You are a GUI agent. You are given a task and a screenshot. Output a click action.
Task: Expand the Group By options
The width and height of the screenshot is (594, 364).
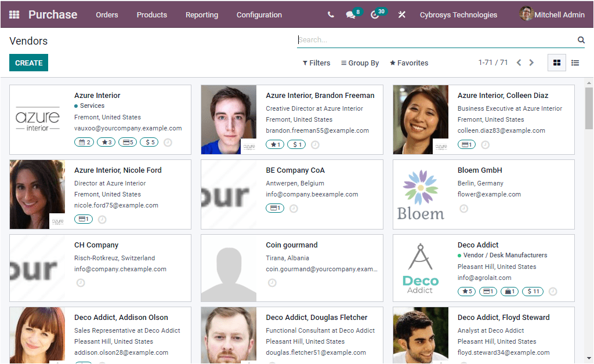[360, 63]
